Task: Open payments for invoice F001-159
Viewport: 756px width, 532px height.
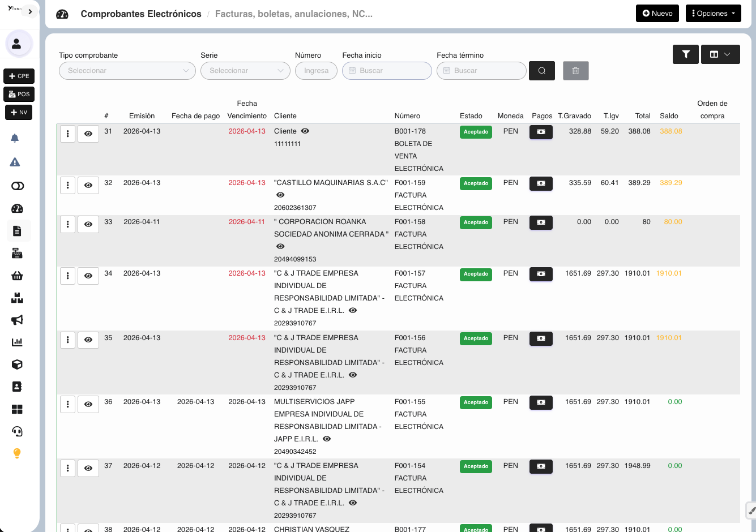Action: [541, 183]
